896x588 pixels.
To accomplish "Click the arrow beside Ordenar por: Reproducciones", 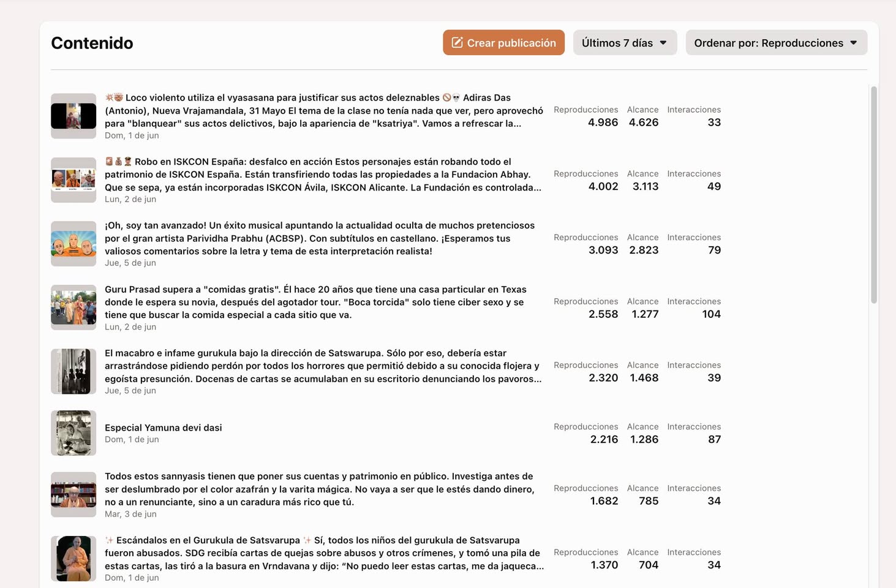I will [854, 43].
